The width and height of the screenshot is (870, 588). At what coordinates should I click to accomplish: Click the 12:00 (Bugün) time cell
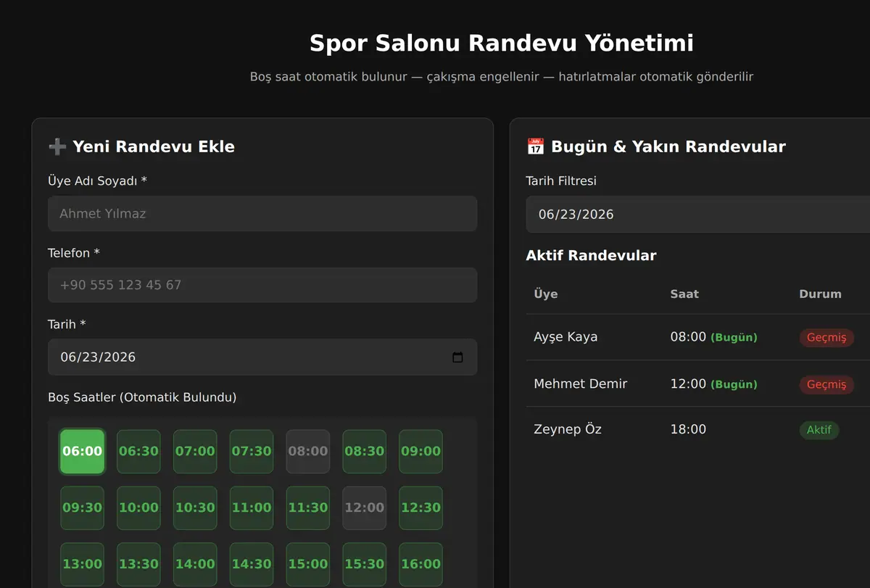713,384
